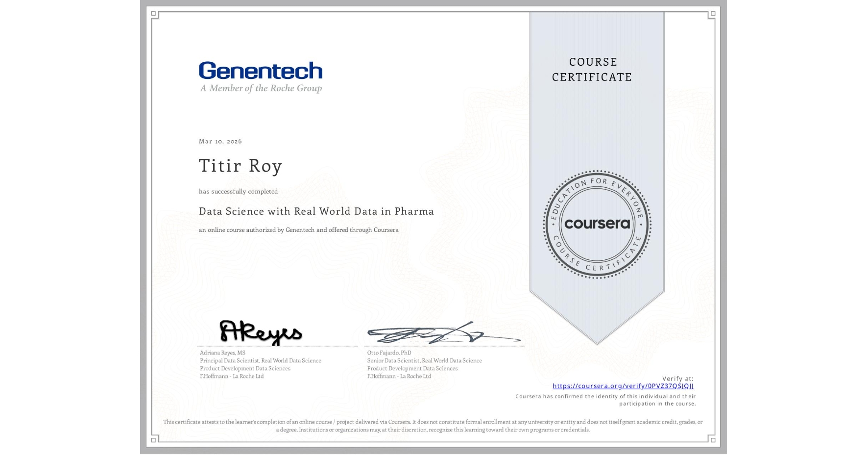Viewport: 868px width, 455px height.
Task: Click 'Senior Data Scientist, Real World Data Science'
Action: coord(424,360)
